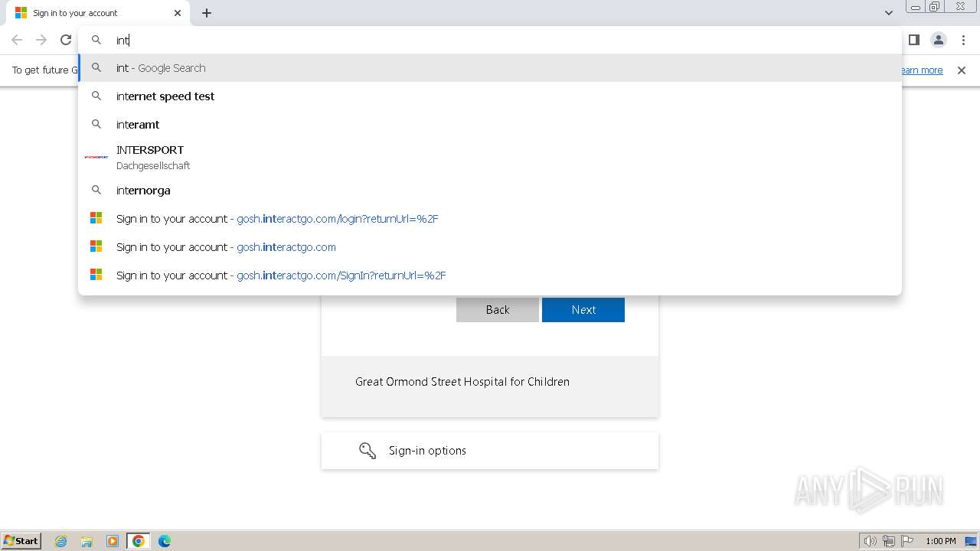Click search icon beside 'interamt'
Screen dimensions: 980x551
tap(96, 124)
